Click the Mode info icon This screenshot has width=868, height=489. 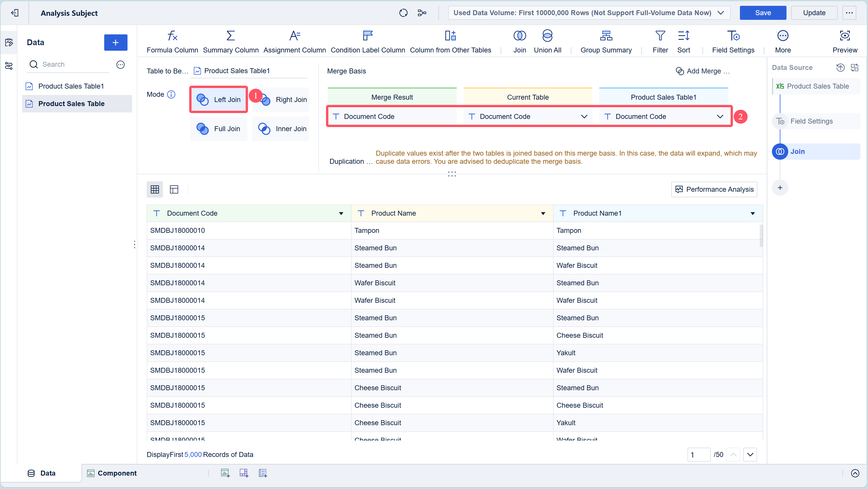(171, 94)
